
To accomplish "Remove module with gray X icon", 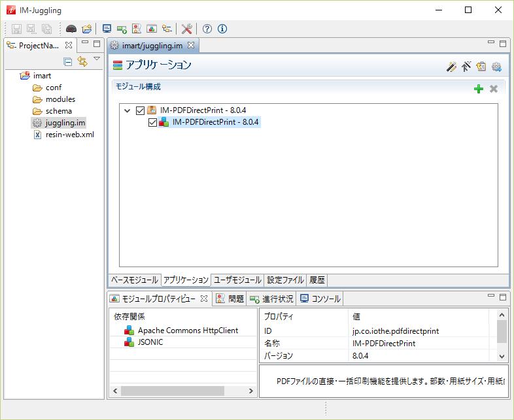I will (x=494, y=89).
